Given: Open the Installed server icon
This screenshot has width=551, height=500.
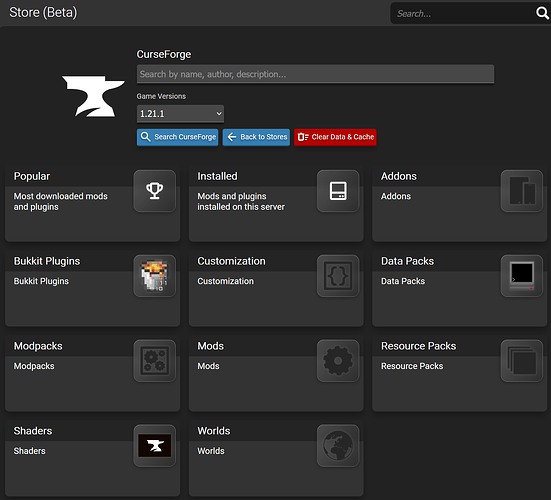Looking at the screenshot, I should (338, 191).
